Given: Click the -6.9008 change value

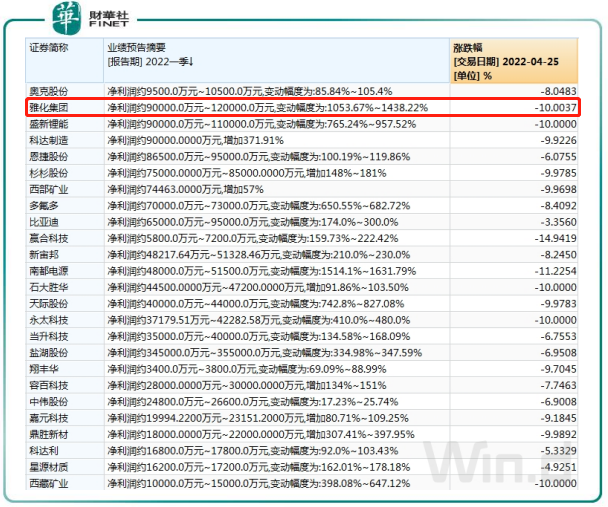Looking at the screenshot, I should [x=558, y=402].
